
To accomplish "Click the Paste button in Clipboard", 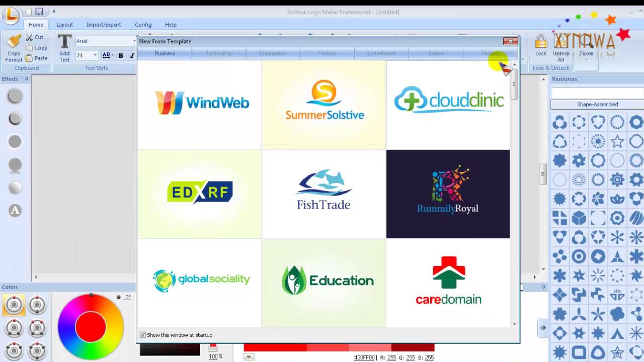I will 36,58.
